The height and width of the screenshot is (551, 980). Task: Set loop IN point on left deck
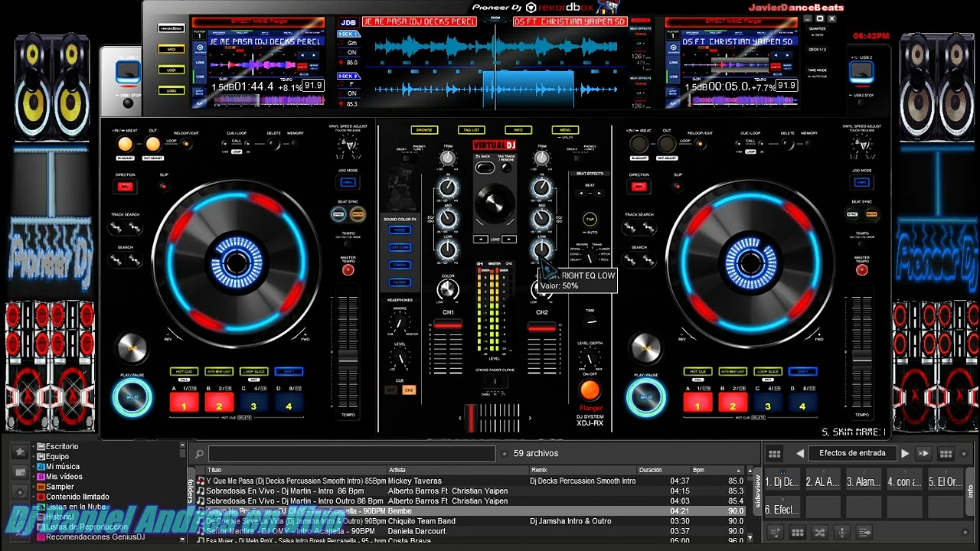(125, 144)
